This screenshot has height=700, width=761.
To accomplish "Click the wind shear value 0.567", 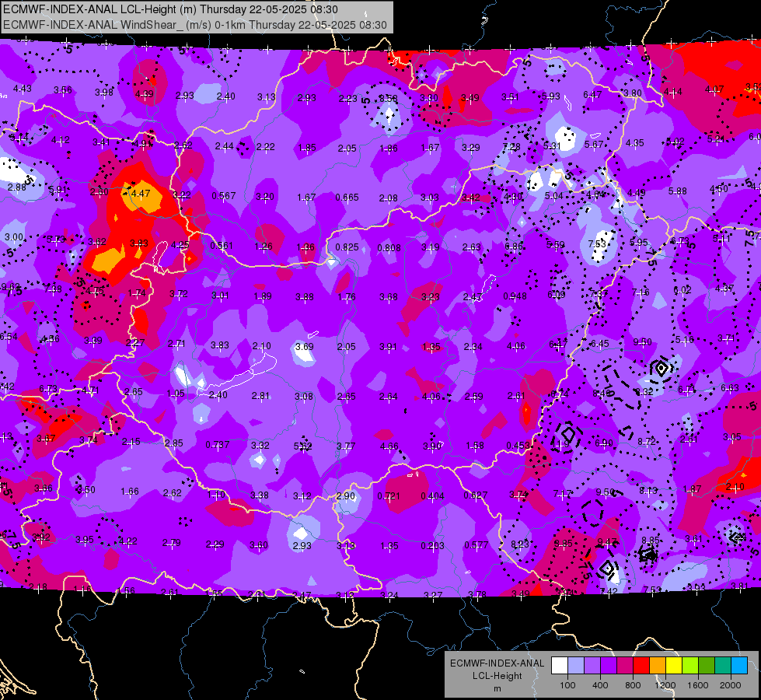I will pyautogui.click(x=224, y=196).
